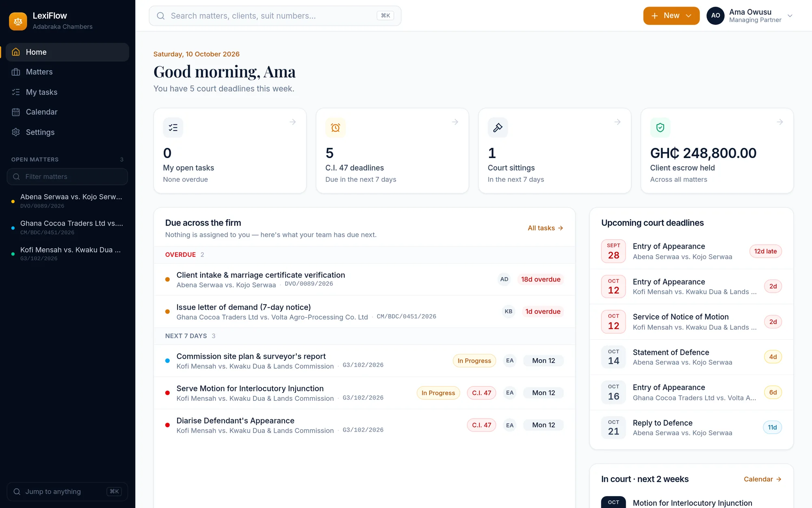Click C.I. 47 tag on Diarise Defendant's Appearance
Viewport: 812px width, 508px height.
tap(482, 425)
